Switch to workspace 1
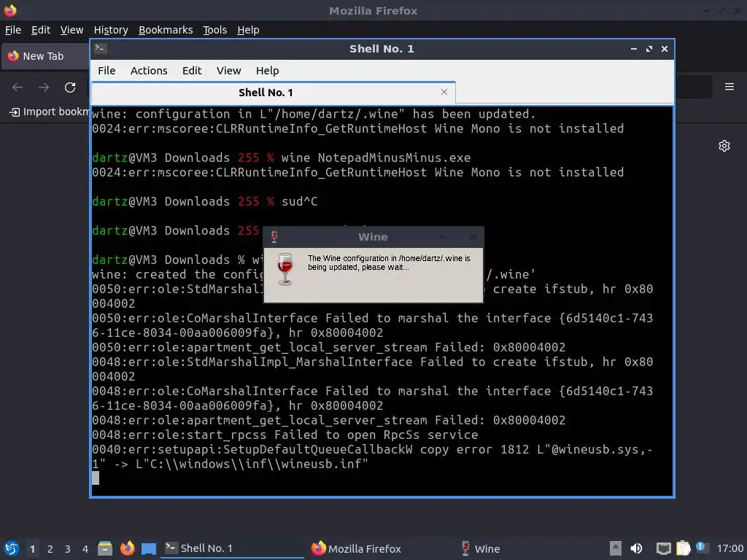The image size is (747, 560). coord(32,548)
